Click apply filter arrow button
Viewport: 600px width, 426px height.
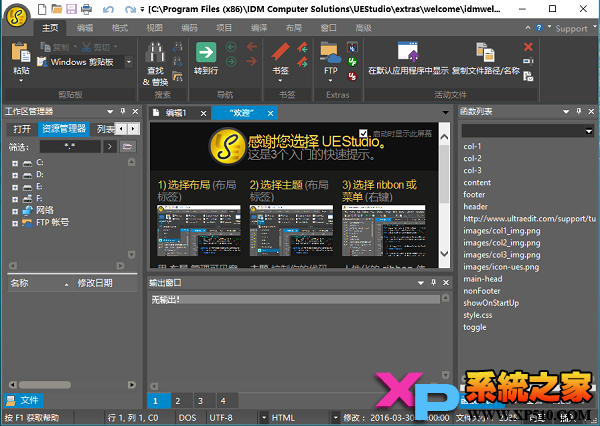point(109,146)
